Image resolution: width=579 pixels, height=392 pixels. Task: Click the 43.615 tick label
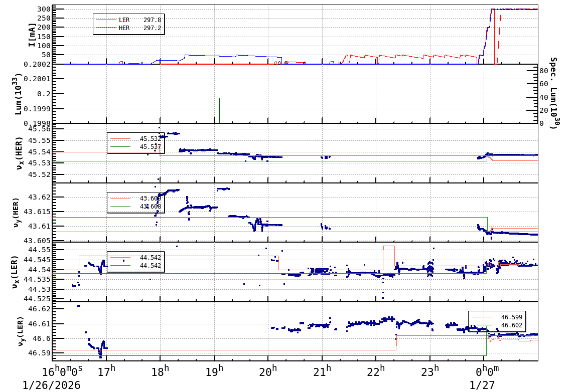[37, 212]
